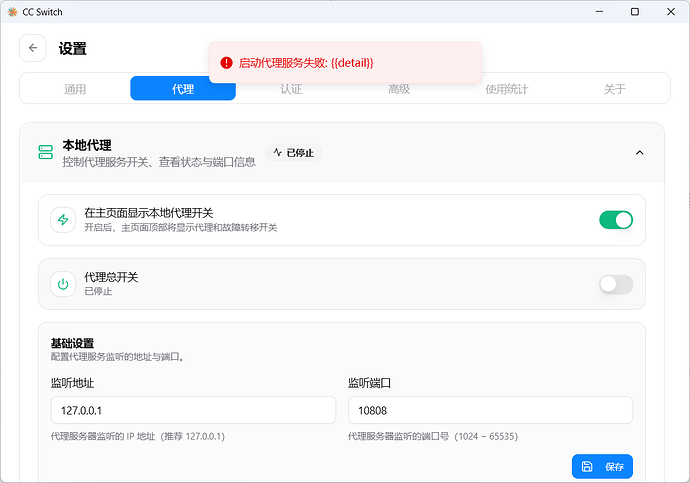
Task: Select the 代理 tab
Action: pyautogui.click(x=183, y=88)
